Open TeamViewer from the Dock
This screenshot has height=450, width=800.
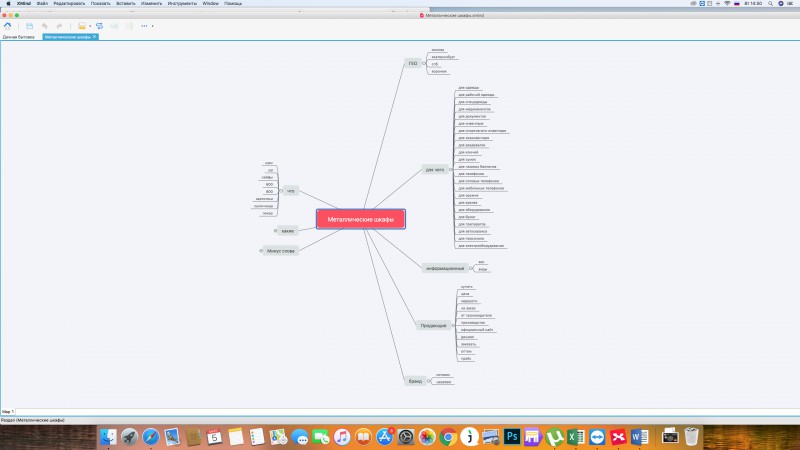click(x=597, y=437)
